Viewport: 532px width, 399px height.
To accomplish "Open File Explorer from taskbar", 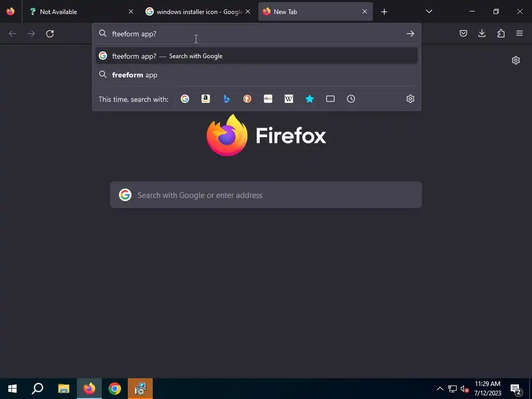I will click(63, 389).
